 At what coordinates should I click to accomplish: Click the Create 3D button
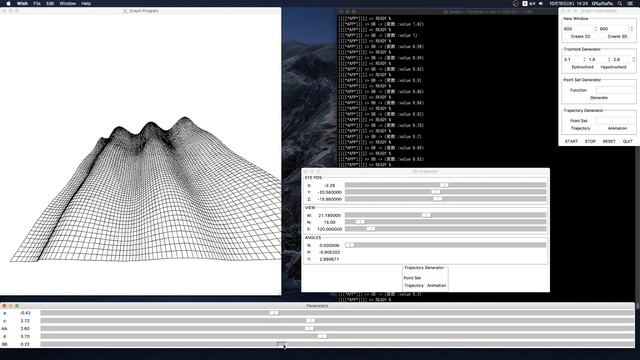click(x=617, y=36)
